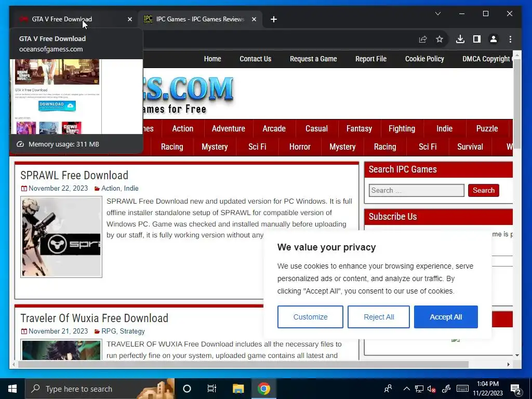Click the scroll down arrow
532x399 pixels.
coord(517,355)
